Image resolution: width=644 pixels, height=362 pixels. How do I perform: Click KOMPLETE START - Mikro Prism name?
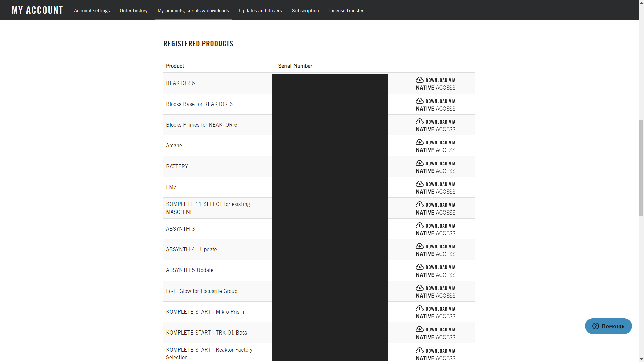click(x=205, y=312)
